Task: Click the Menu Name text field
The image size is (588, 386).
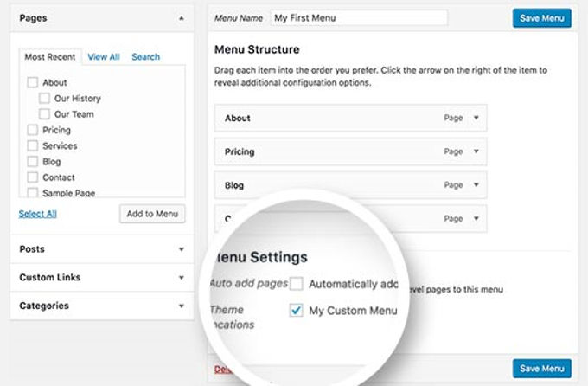Action: pyautogui.click(x=358, y=18)
